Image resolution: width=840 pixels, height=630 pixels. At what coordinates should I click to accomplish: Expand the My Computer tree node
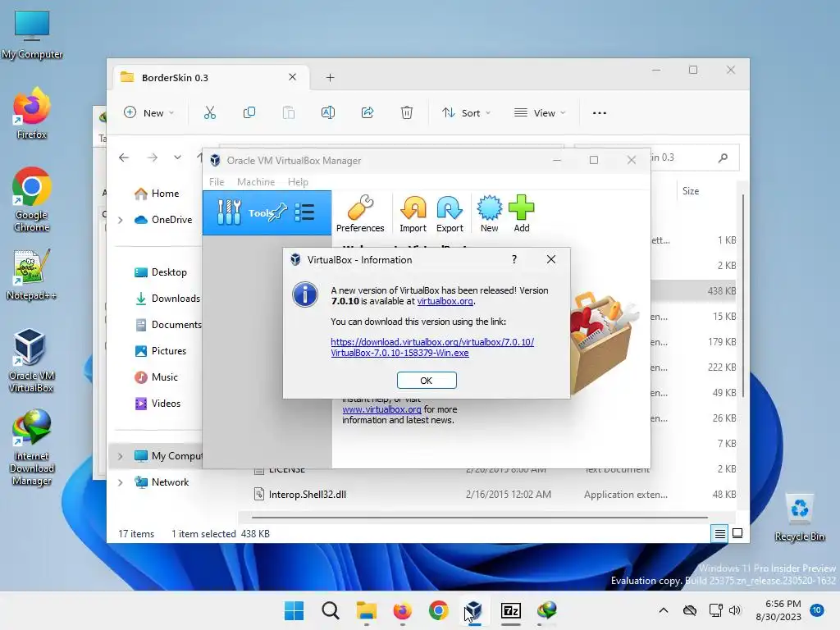[x=121, y=456]
